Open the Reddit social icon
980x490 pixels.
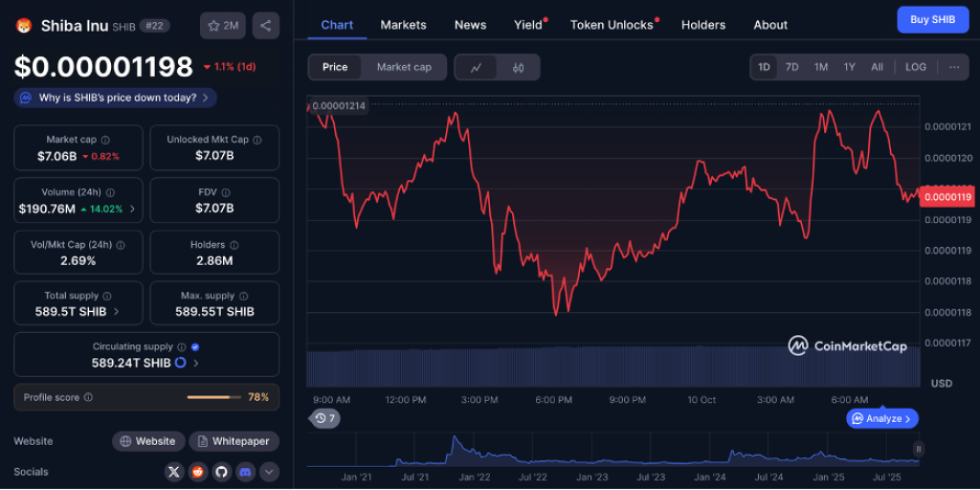[197, 472]
